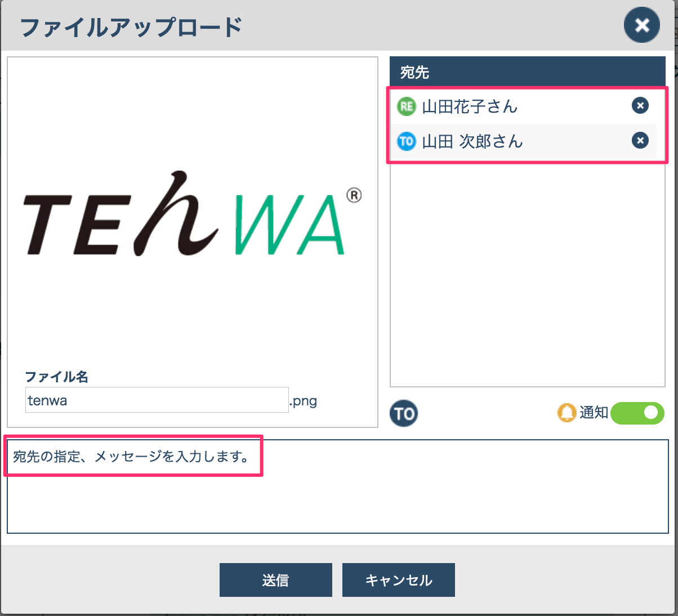The width and height of the screenshot is (678, 616).
Task: Toggle the 通知 switch off
Action: point(637,413)
